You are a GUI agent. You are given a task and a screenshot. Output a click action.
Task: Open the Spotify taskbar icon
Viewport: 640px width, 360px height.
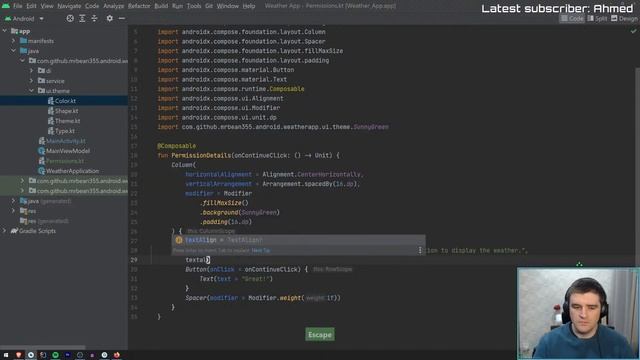(x=55, y=355)
